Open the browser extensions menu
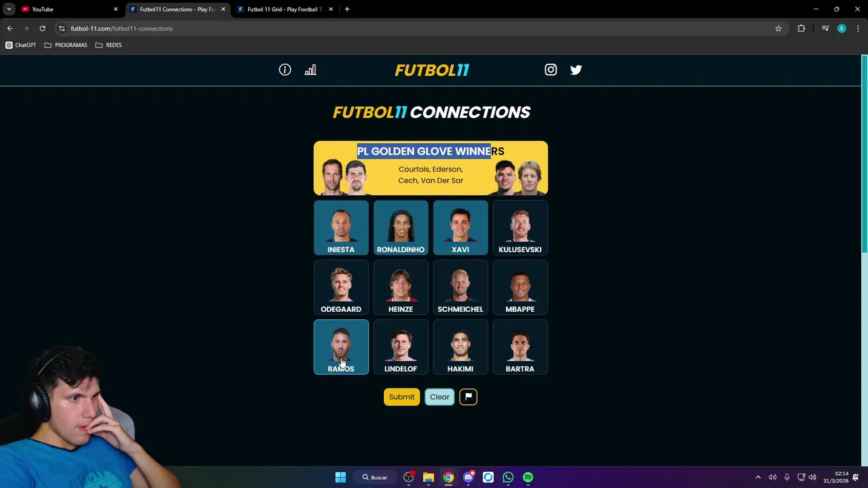868x488 pixels. (802, 28)
